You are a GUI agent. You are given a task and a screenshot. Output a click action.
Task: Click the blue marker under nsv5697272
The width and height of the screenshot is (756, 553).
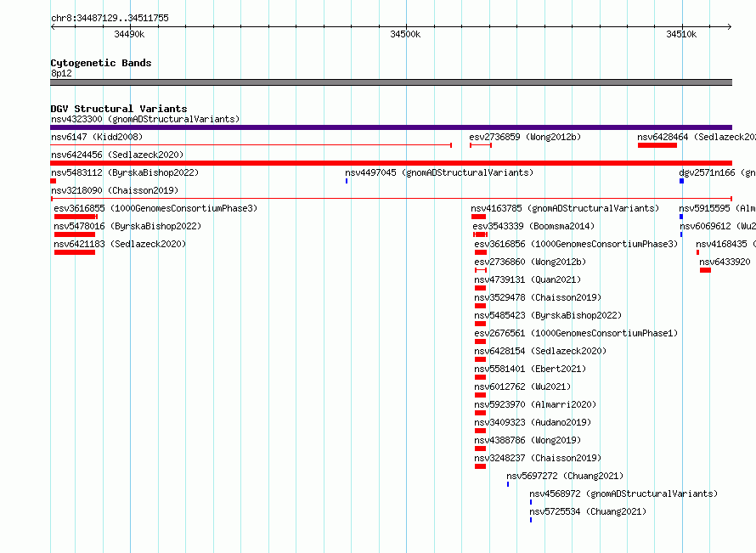pyautogui.click(x=508, y=484)
